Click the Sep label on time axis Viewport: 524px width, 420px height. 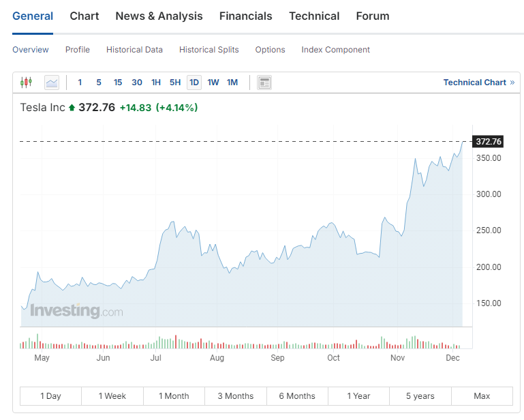pyautogui.click(x=277, y=358)
